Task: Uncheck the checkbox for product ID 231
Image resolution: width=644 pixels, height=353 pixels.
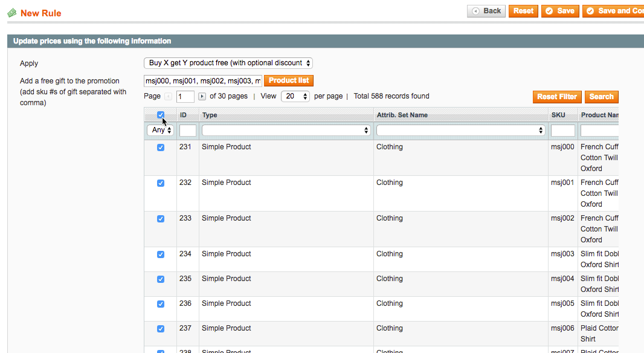Action: (x=161, y=147)
